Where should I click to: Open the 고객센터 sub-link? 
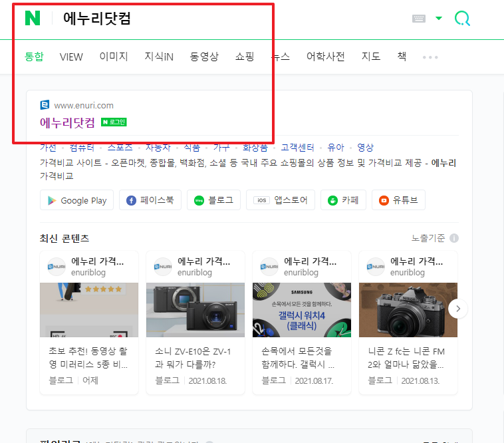(x=297, y=148)
